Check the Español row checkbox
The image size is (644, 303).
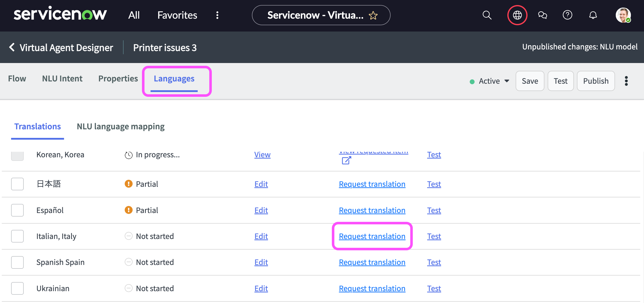[x=17, y=210]
